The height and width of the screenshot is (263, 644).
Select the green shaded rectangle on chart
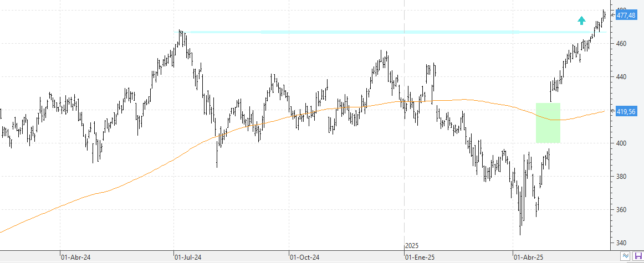(x=548, y=123)
